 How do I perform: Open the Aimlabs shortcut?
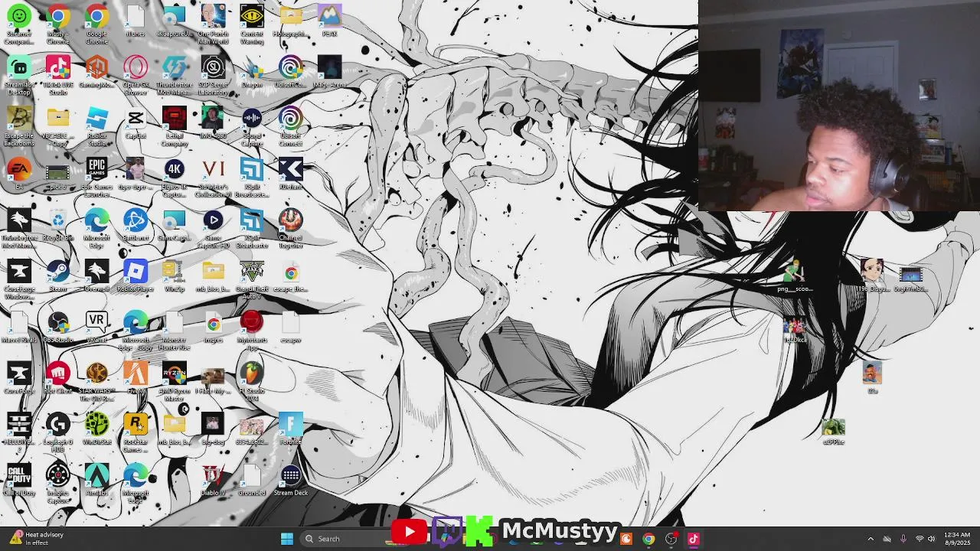[96, 481]
